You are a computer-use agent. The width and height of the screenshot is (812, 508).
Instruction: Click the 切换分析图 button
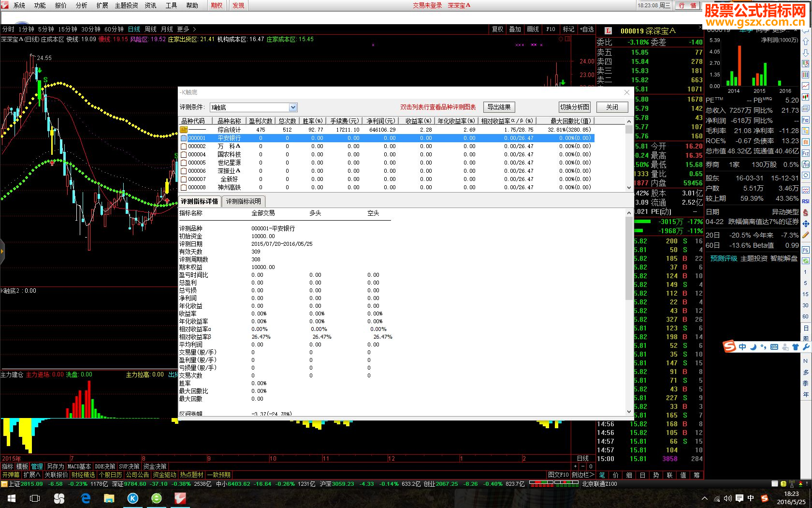575,107
